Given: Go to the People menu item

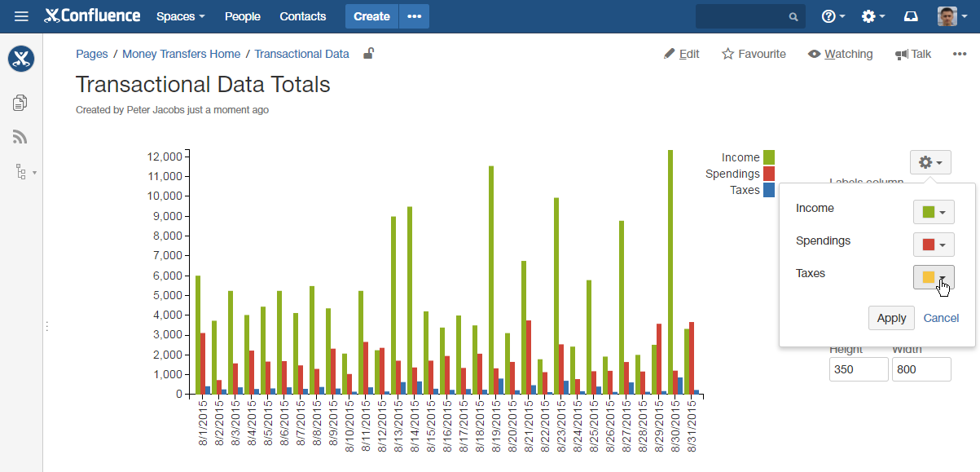Looking at the screenshot, I should pos(242,16).
